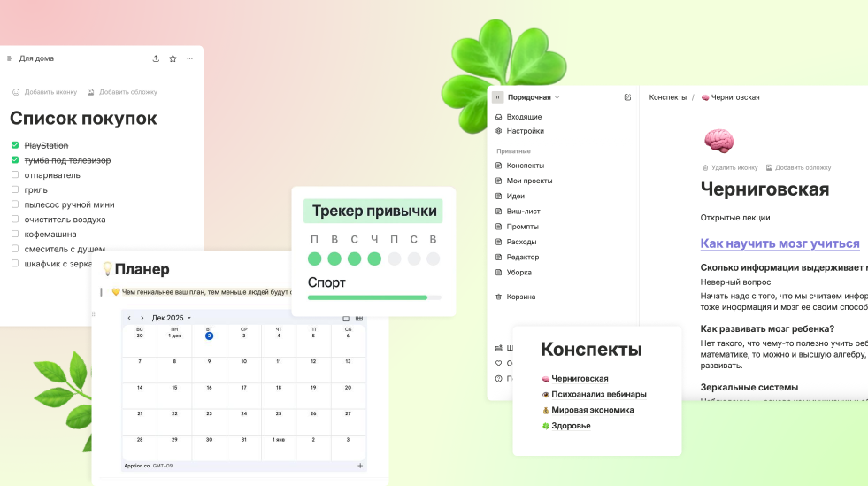Select December 17 in the calendar
This screenshot has width=868, height=486.
(243, 388)
